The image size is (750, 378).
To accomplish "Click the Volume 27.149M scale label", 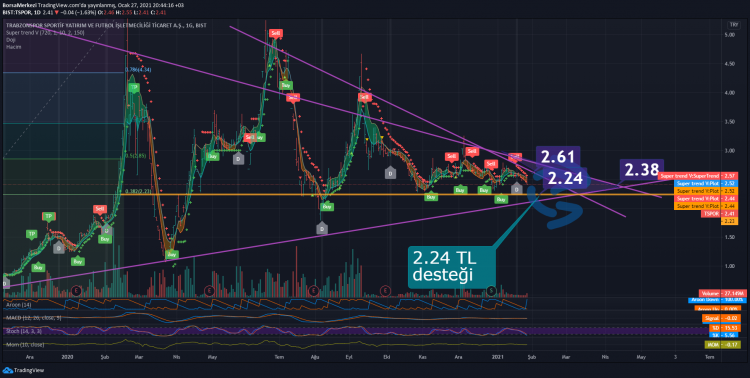I will tap(722, 293).
